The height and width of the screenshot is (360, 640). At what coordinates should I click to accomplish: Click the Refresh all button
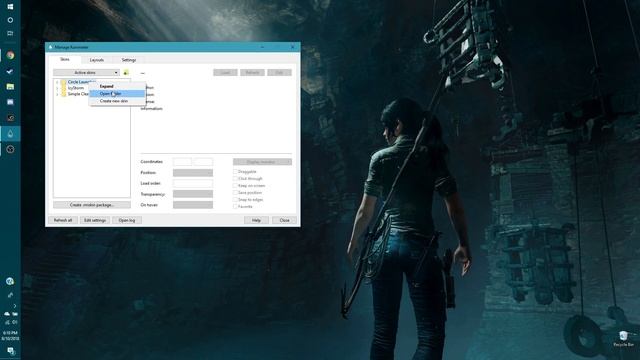pos(63,220)
